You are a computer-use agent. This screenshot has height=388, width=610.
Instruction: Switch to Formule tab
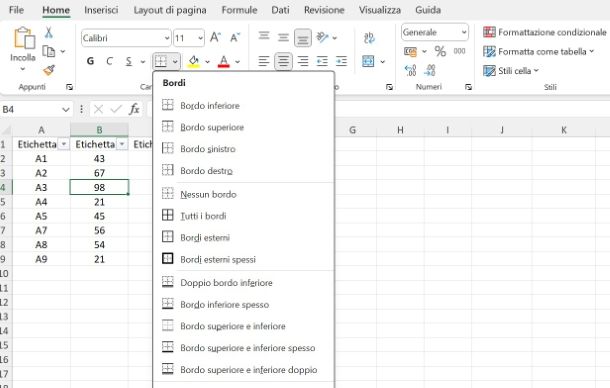239,10
